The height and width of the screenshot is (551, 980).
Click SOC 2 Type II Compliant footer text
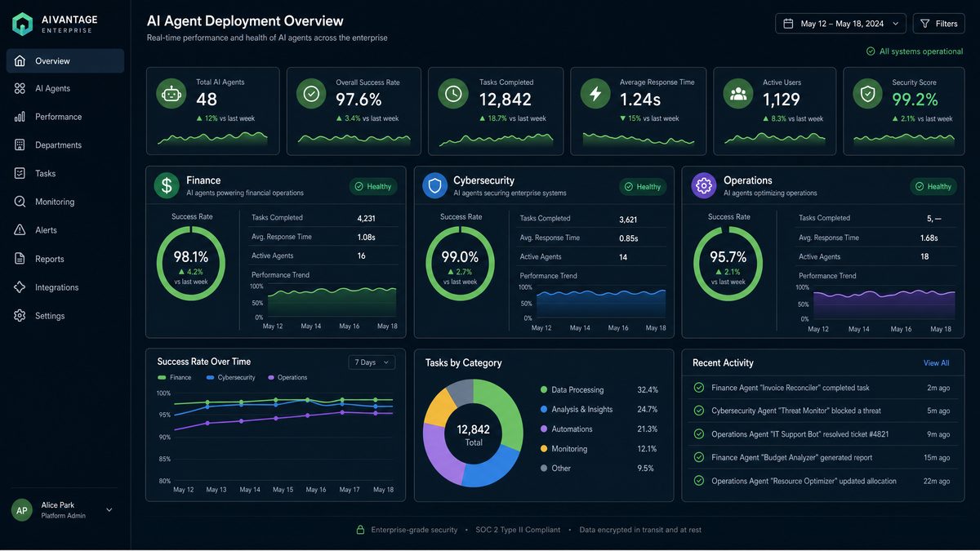click(x=518, y=530)
